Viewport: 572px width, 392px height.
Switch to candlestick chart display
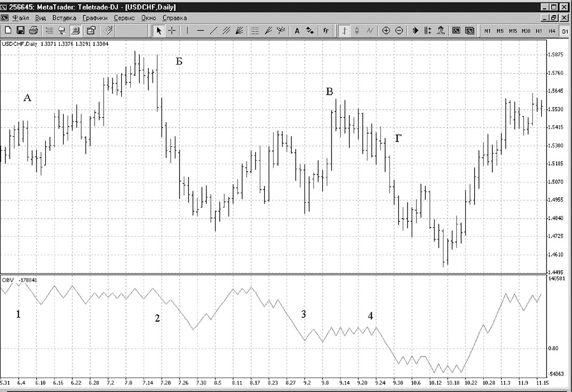click(x=357, y=31)
